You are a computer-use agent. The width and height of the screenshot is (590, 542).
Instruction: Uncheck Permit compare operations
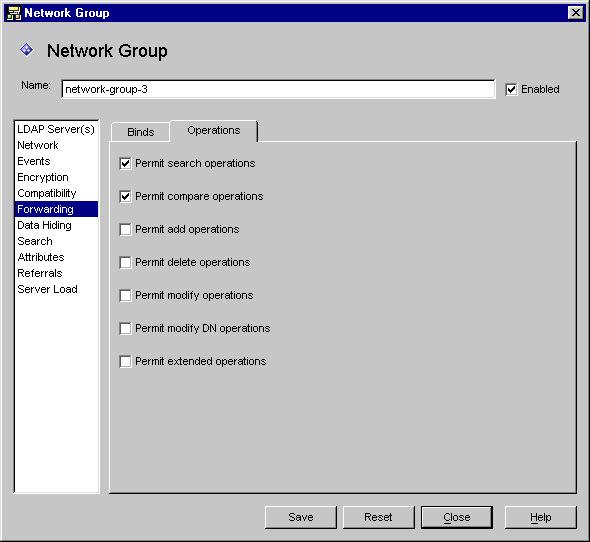pyautogui.click(x=125, y=196)
